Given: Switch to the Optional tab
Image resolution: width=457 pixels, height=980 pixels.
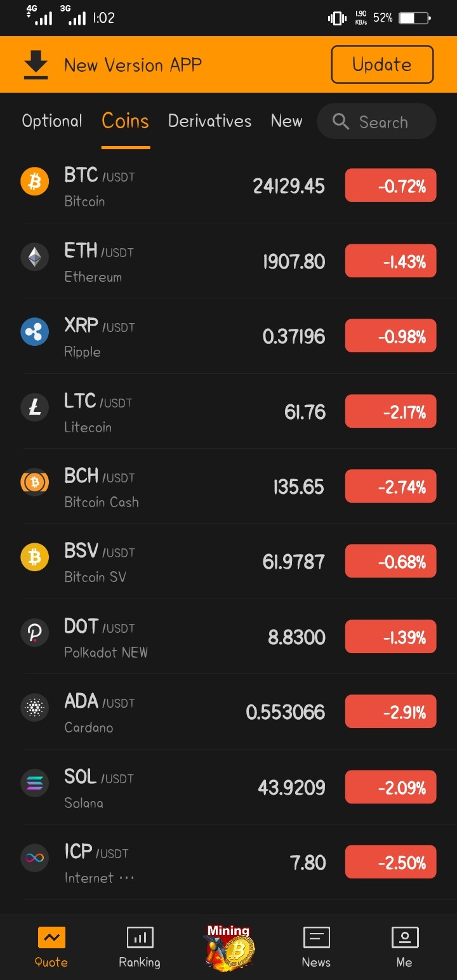Looking at the screenshot, I should coord(52,121).
